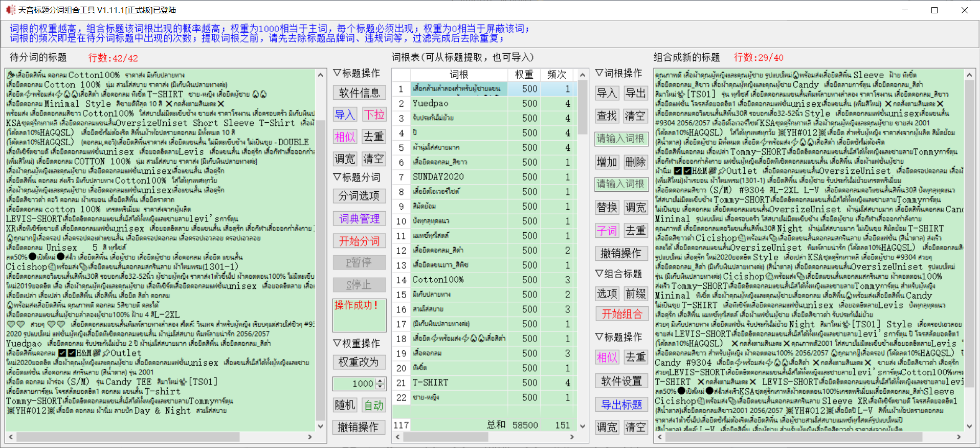This screenshot has height=448, width=980.
Task: Expand the 词根操作 section header
Action: (x=619, y=73)
